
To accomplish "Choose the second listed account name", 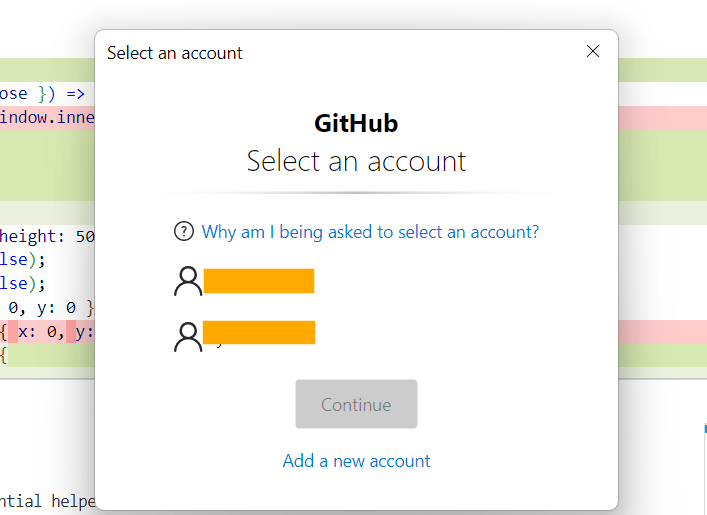I will click(x=259, y=333).
